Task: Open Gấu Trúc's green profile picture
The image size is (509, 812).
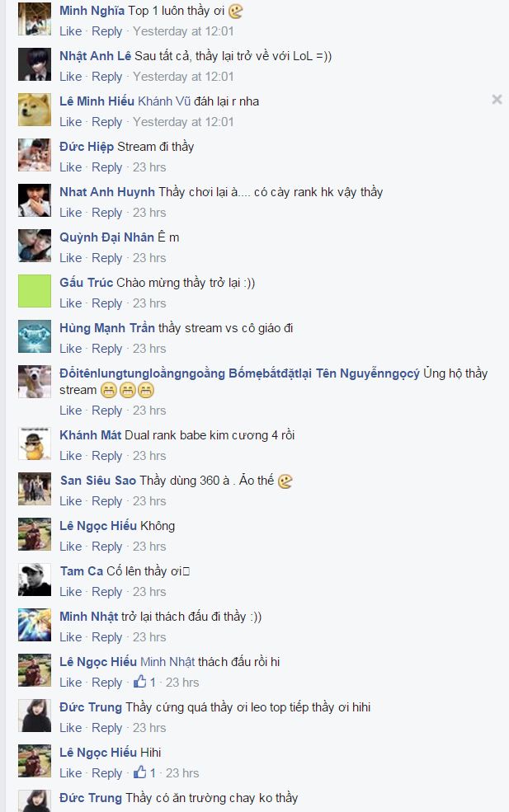Action: (35, 291)
